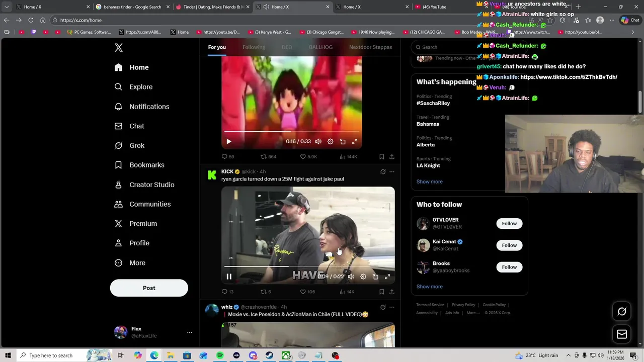Show more trends under What's happening
Viewport: 644px width, 362px height.
(x=429, y=182)
